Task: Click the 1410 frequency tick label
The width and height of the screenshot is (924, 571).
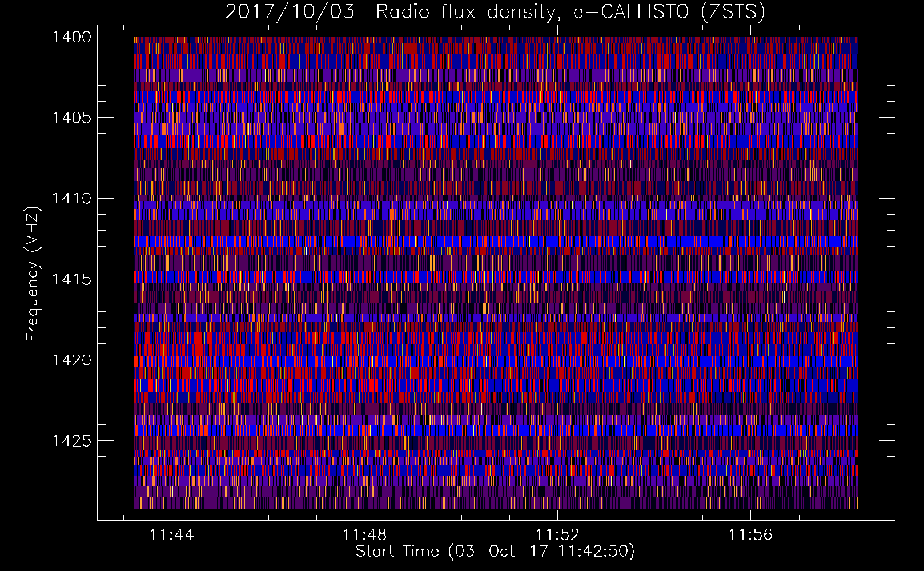Action: (x=71, y=199)
